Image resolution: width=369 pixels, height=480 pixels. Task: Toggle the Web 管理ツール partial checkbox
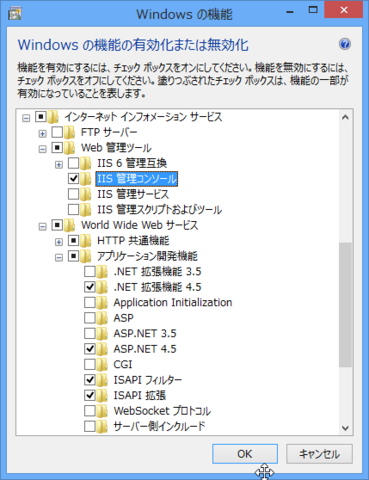click(57, 148)
